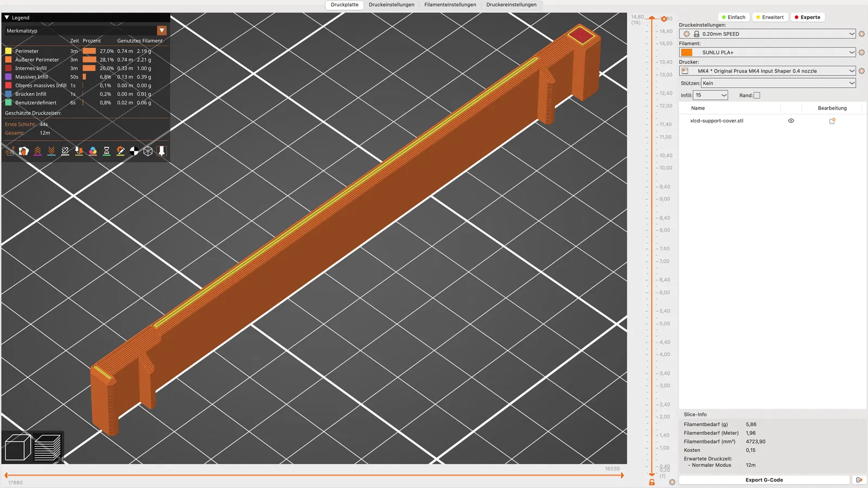
Task: Click horizontal move slider left thumb
Action: coord(7,476)
